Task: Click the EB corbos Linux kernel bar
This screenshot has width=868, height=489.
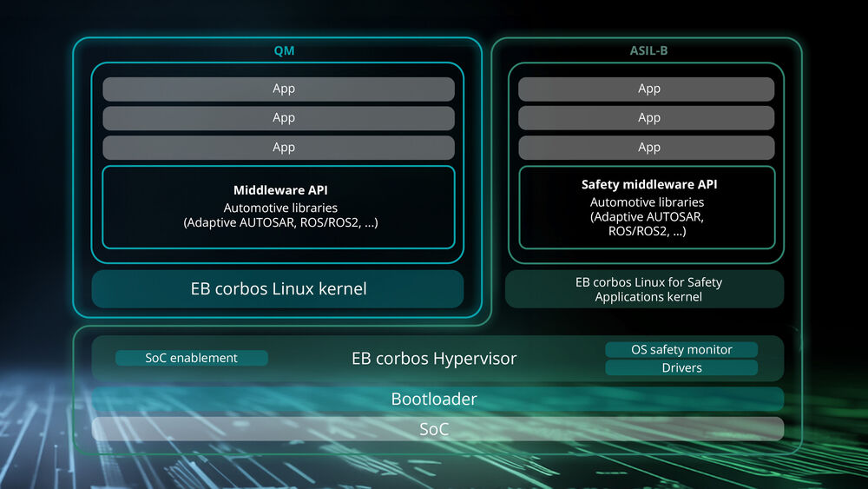Action: (278, 288)
